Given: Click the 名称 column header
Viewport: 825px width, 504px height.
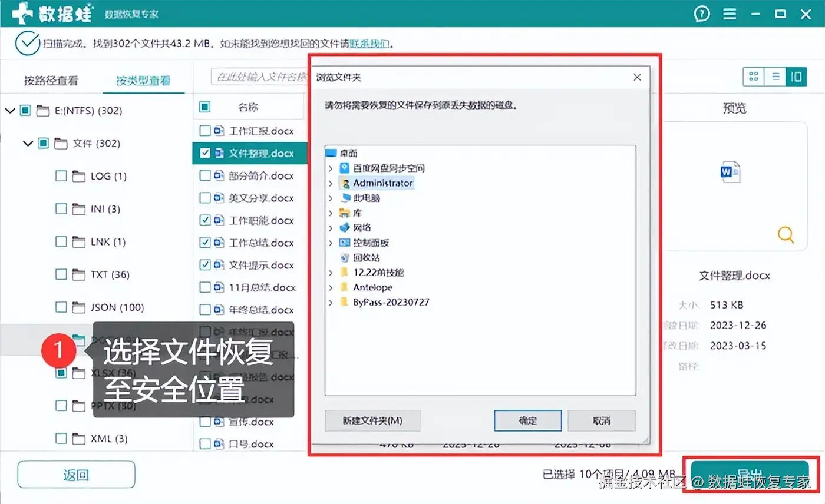Looking at the screenshot, I should click(x=248, y=107).
